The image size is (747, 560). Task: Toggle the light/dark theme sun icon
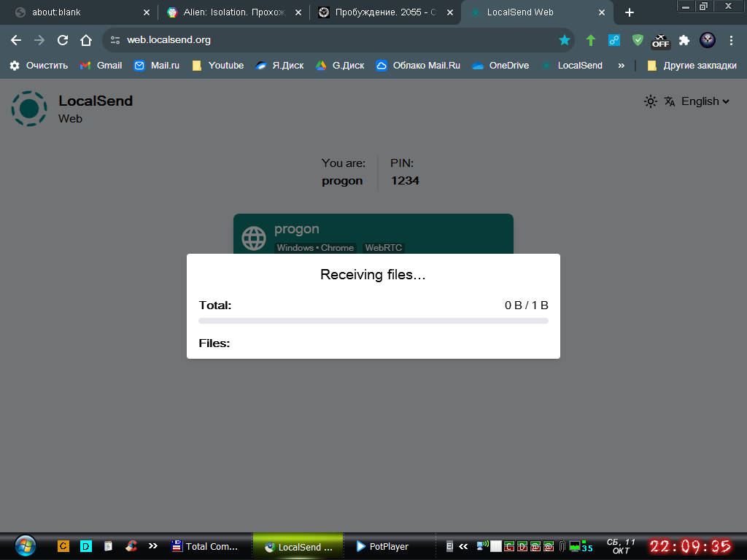(x=650, y=101)
